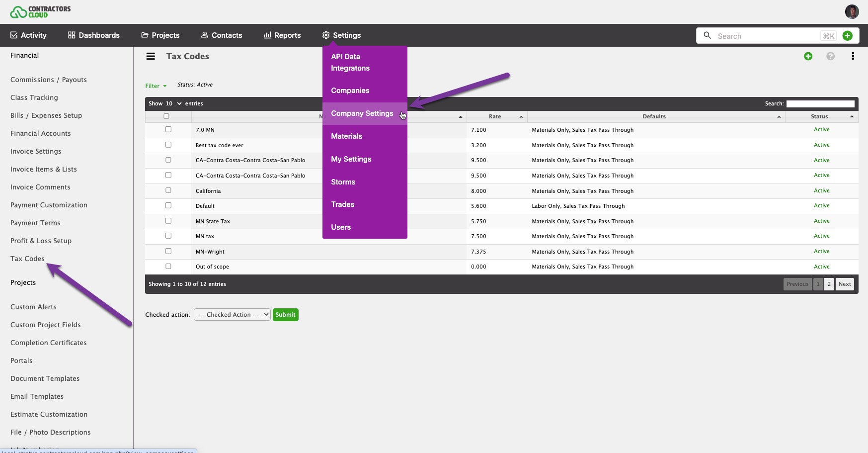Choose Company Settings menu entry
Viewport: 868px width, 453px height.
click(x=365, y=113)
